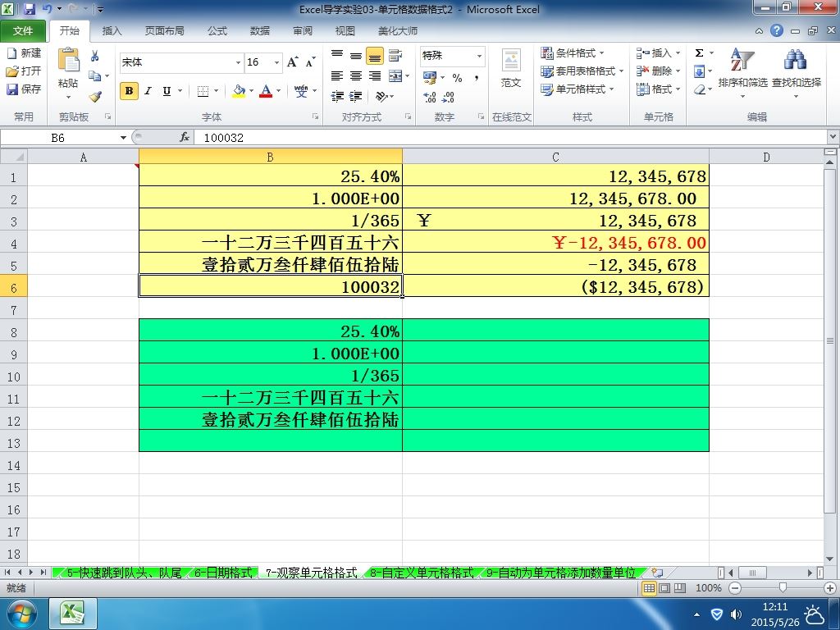Toggle align text right

(375, 76)
